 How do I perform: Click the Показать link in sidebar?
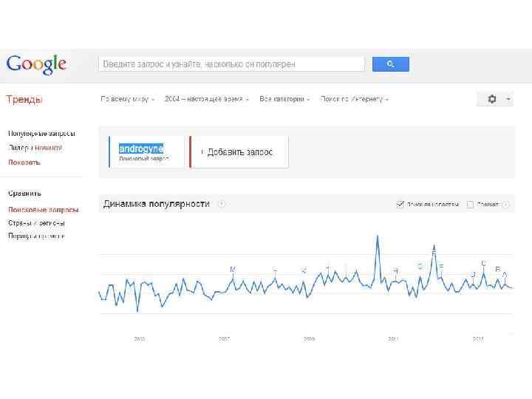pos(24,162)
